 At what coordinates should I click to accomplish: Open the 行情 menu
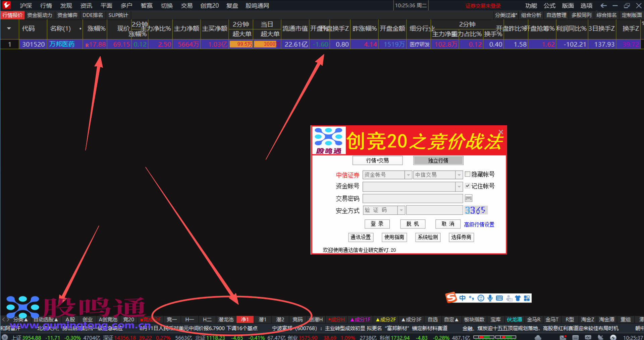pyautogui.click(x=46, y=6)
